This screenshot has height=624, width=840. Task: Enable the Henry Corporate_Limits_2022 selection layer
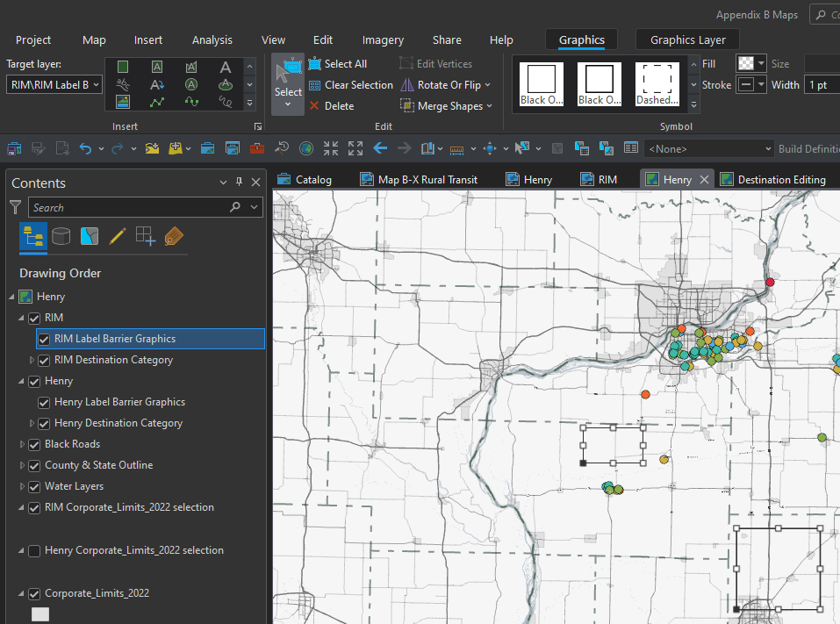pyautogui.click(x=34, y=549)
